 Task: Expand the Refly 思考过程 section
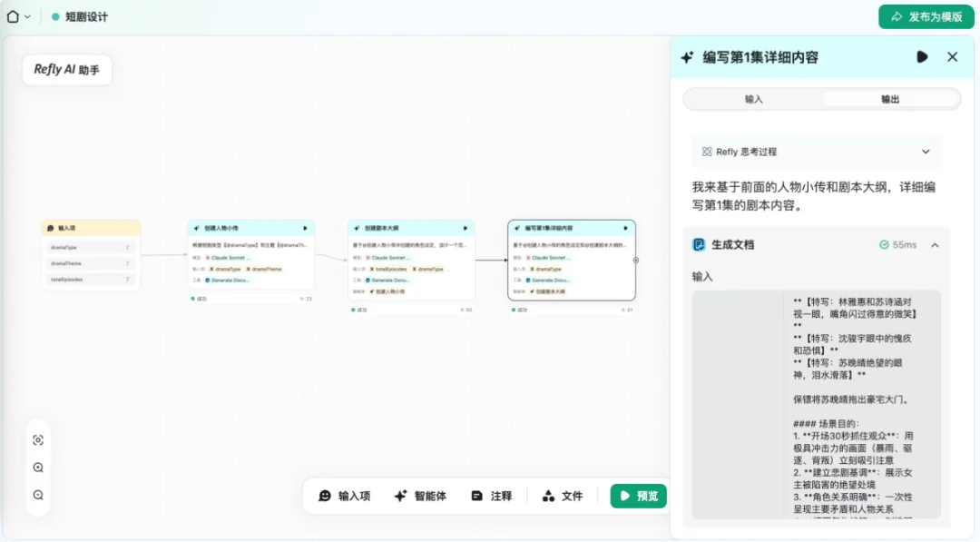(926, 151)
